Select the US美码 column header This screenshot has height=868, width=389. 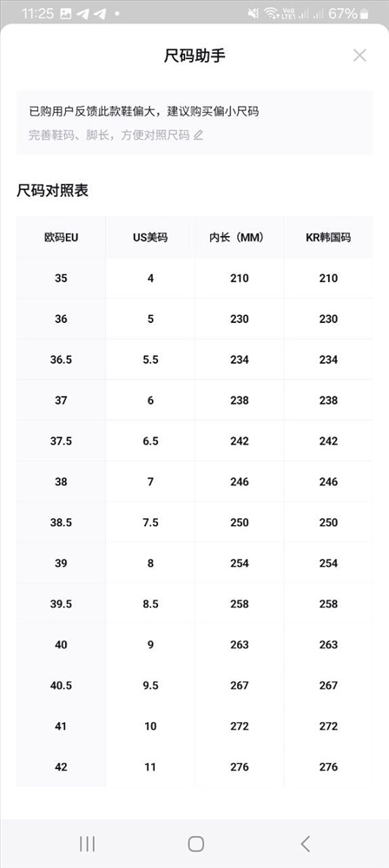[x=150, y=238]
